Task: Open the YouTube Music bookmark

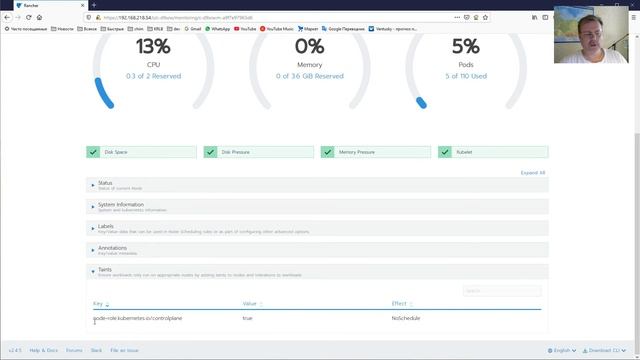Action: pos(277,29)
